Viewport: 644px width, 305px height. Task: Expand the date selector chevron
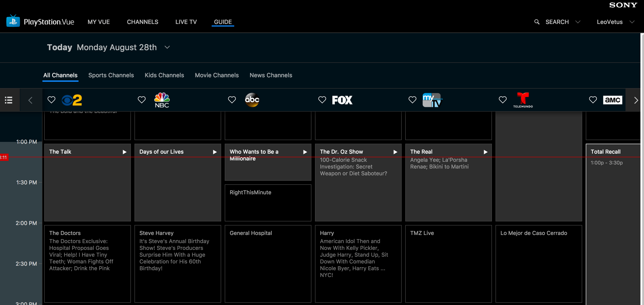pyautogui.click(x=167, y=47)
